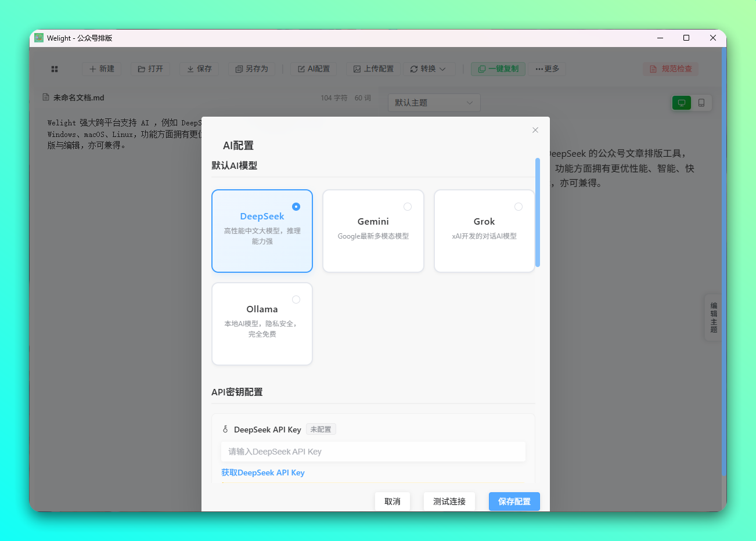Click the 上传配置 upload settings button
The image size is (756, 541).
[x=373, y=69]
